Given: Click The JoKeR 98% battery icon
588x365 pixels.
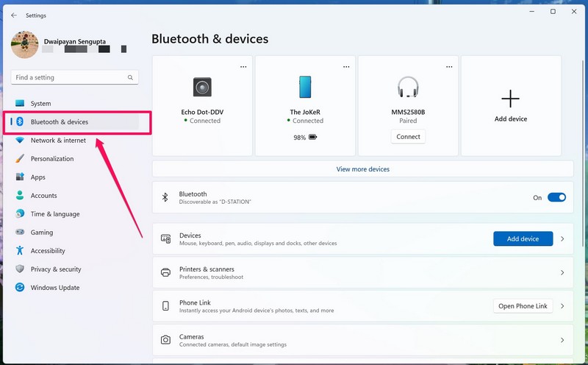Looking at the screenshot, I should [x=313, y=137].
